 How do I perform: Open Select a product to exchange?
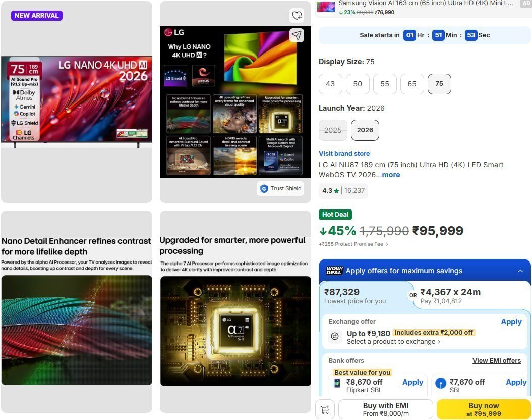393,342
